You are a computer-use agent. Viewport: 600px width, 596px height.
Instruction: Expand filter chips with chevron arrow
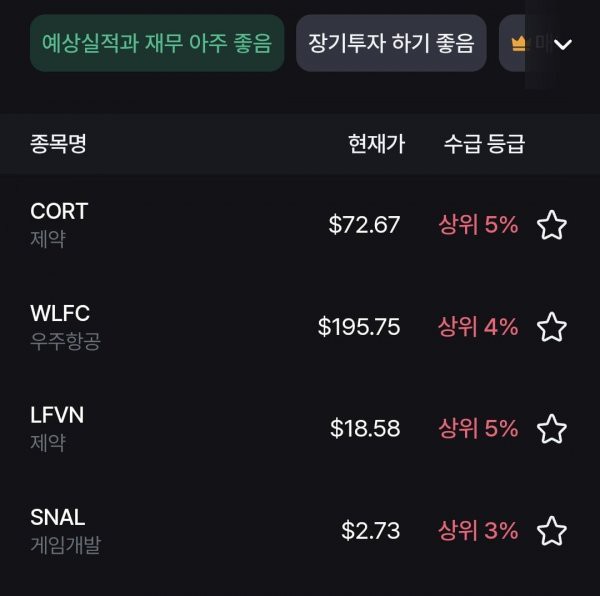pyautogui.click(x=562, y=44)
